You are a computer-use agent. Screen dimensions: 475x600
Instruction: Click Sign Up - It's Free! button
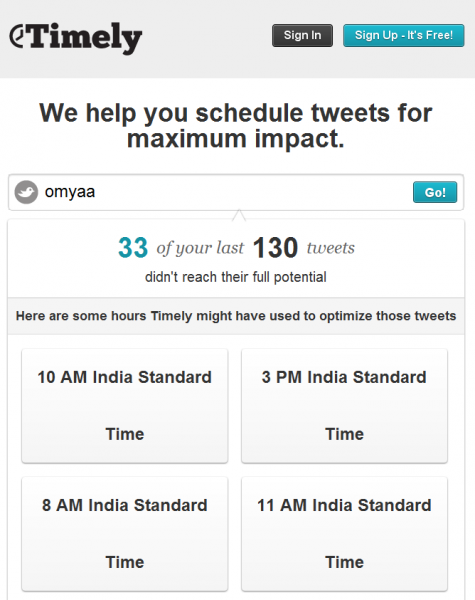pos(404,36)
